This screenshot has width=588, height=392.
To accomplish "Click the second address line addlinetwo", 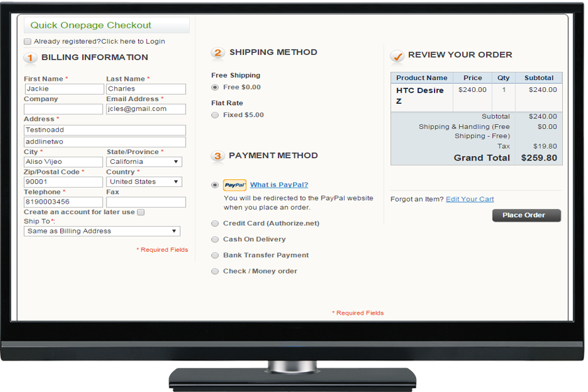I will [105, 142].
